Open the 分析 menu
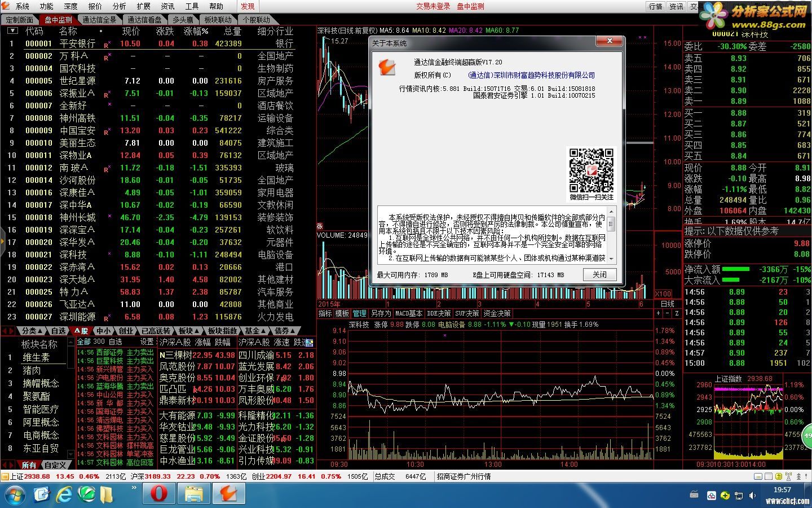The width and height of the screenshot is (812, 508). pos(120,6)
